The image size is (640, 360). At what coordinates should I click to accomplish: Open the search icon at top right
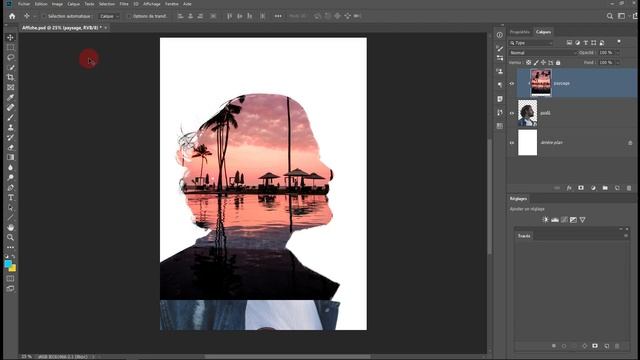click(609, 16)
